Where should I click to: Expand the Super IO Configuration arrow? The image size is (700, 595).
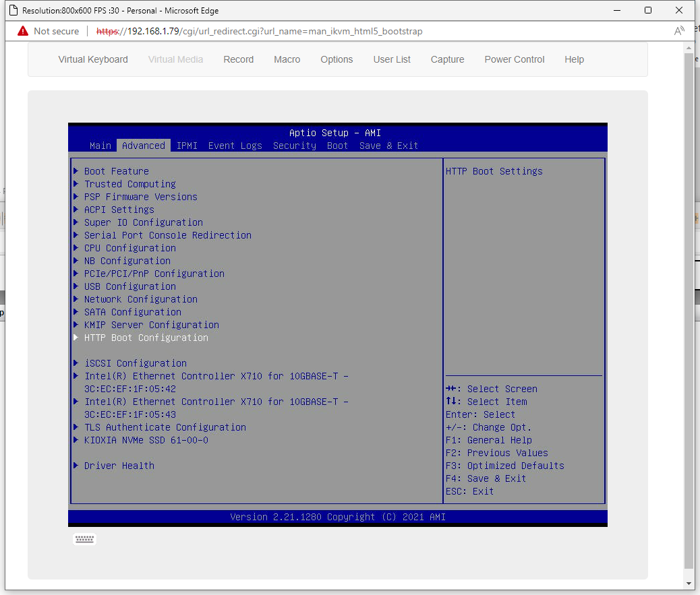(x=76, y=222)
